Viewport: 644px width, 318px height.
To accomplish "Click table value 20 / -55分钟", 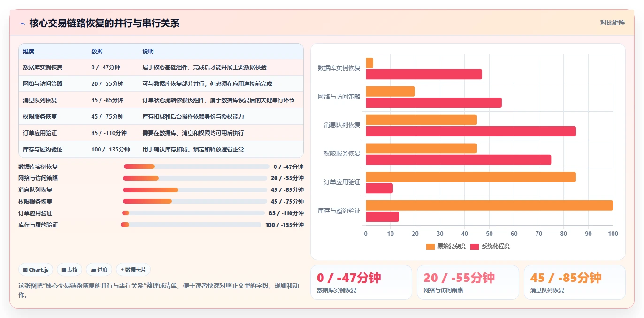I will [x=107, y=84].
